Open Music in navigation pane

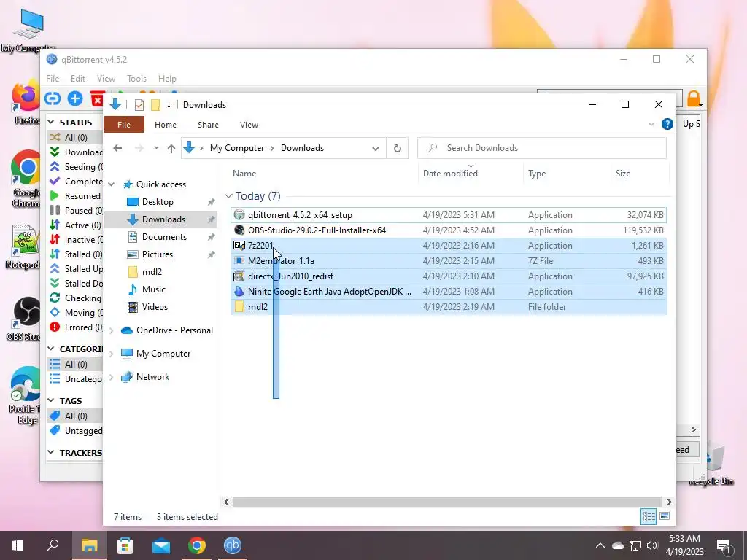coord(153,289)
